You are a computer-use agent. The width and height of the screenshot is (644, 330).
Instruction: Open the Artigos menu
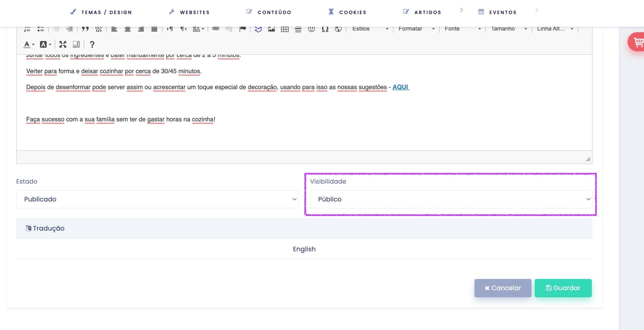pos(422,12)
